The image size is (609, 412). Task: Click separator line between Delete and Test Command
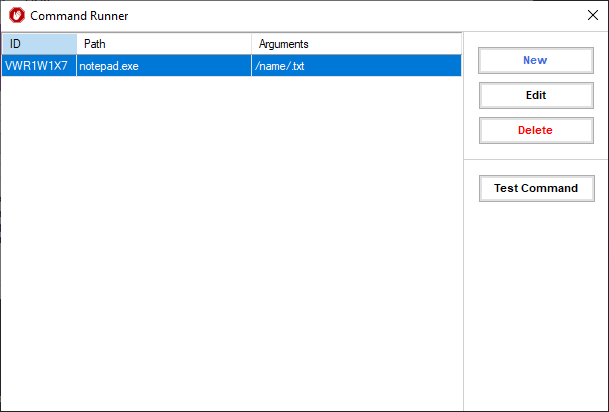point(536,160)
